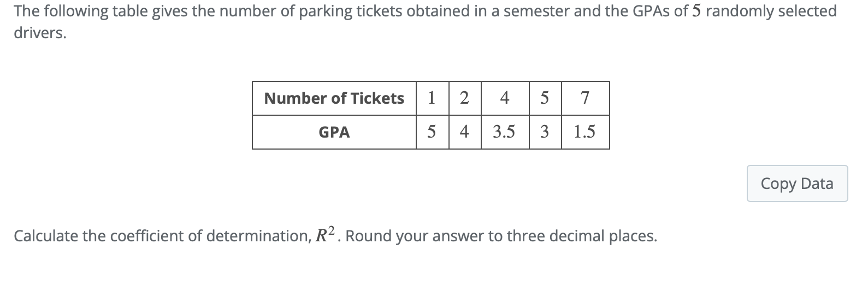
Task: Click the GPA value 3 cell
Action: pyautogui.click(x=545, y=132)
